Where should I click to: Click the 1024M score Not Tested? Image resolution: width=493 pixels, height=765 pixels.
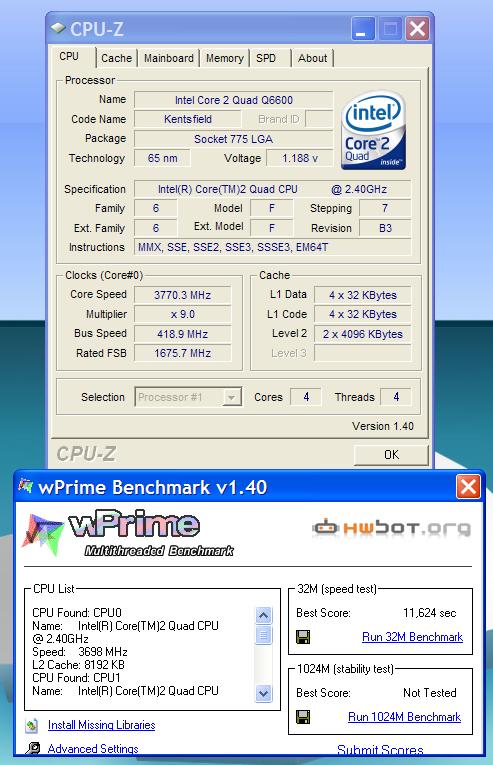[x=430, y=693]
